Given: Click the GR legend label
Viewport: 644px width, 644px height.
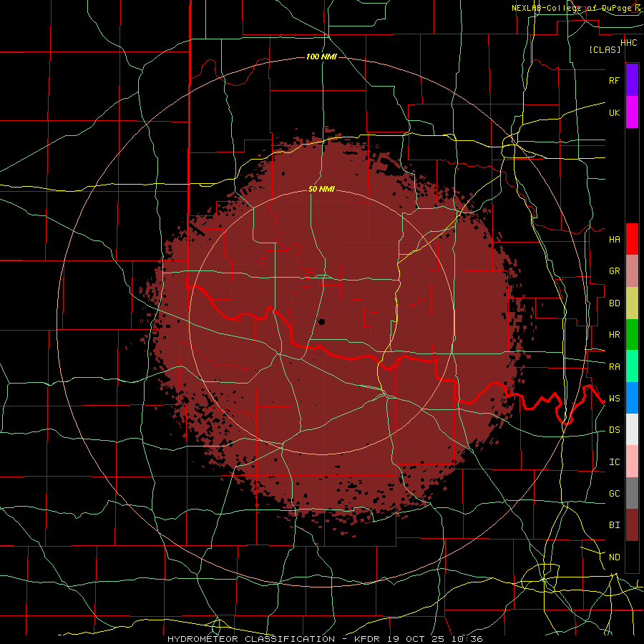Looking at the screenshot, I should click(x=614, y=271).
